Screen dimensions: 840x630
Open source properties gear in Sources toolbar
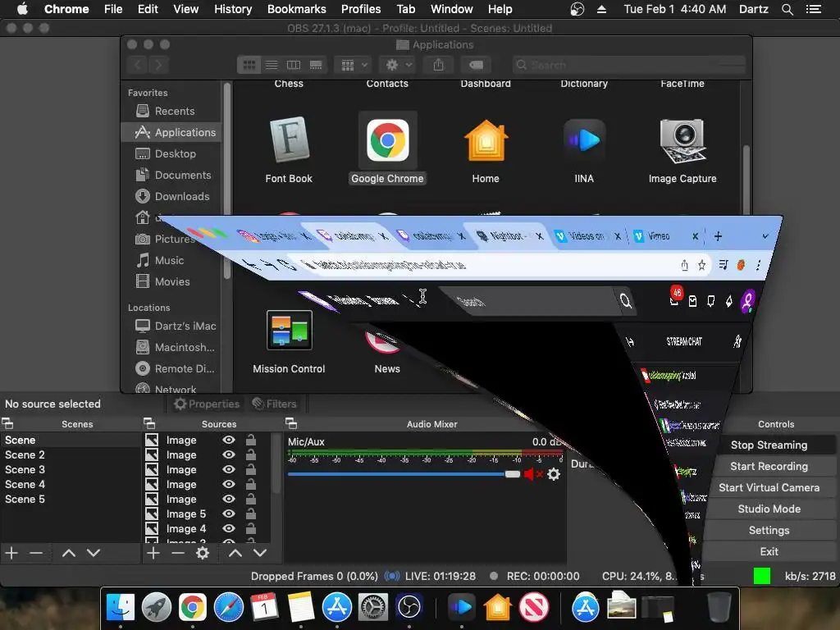coord(203,553)
